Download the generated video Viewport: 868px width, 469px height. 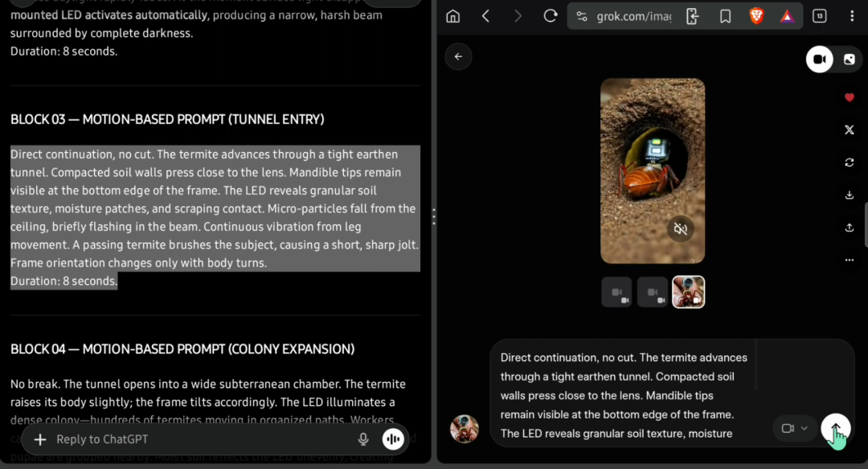pyautogui.click(x=850, y=195)
